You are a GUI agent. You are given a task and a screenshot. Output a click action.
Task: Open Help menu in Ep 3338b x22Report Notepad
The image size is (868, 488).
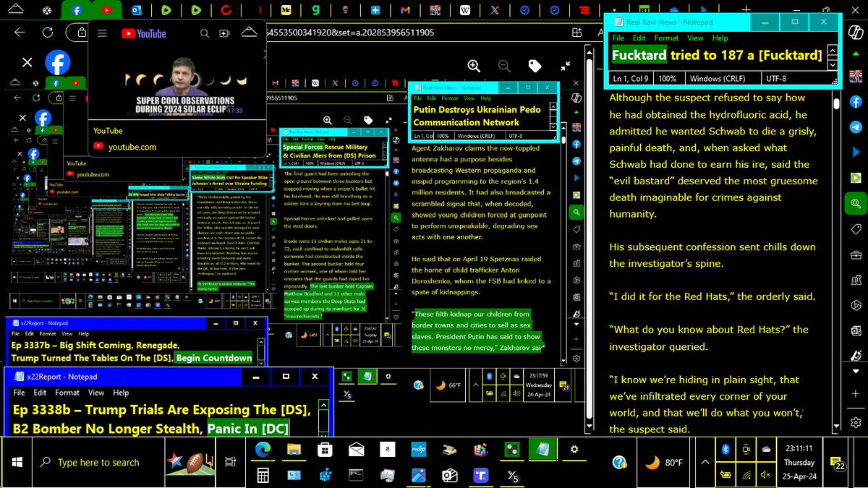coord(121,393)
